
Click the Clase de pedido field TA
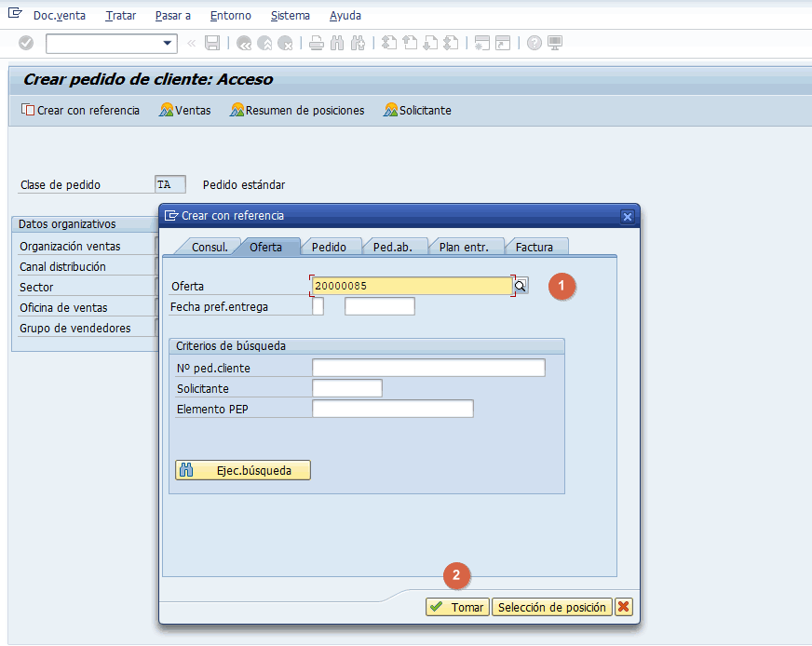tap(169, 185)
